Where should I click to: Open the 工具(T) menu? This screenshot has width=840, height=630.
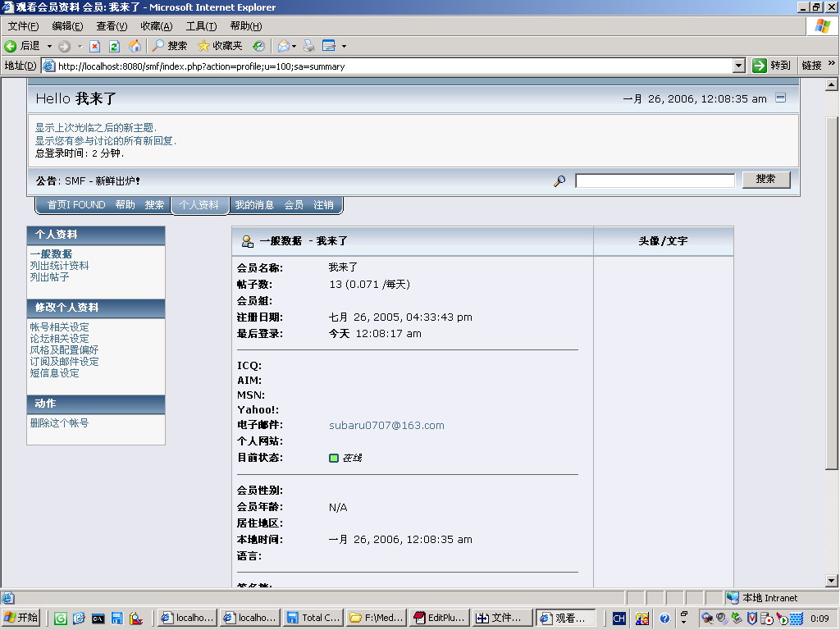pyautogui.click(x=201, y=26)
